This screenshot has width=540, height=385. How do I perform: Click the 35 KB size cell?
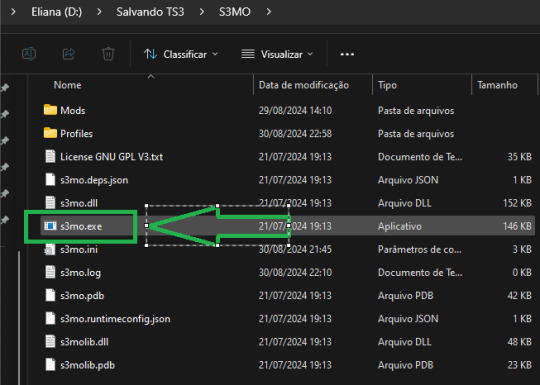tap(519, 157)
